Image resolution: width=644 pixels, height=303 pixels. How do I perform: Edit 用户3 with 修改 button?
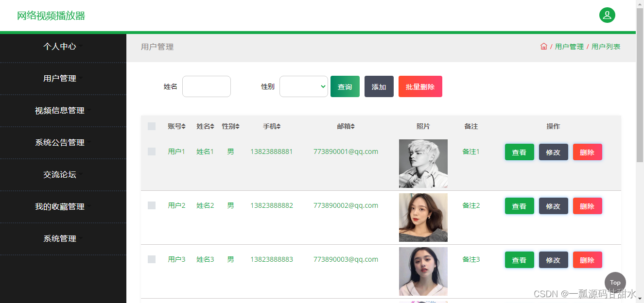click(x=554, y=260)
